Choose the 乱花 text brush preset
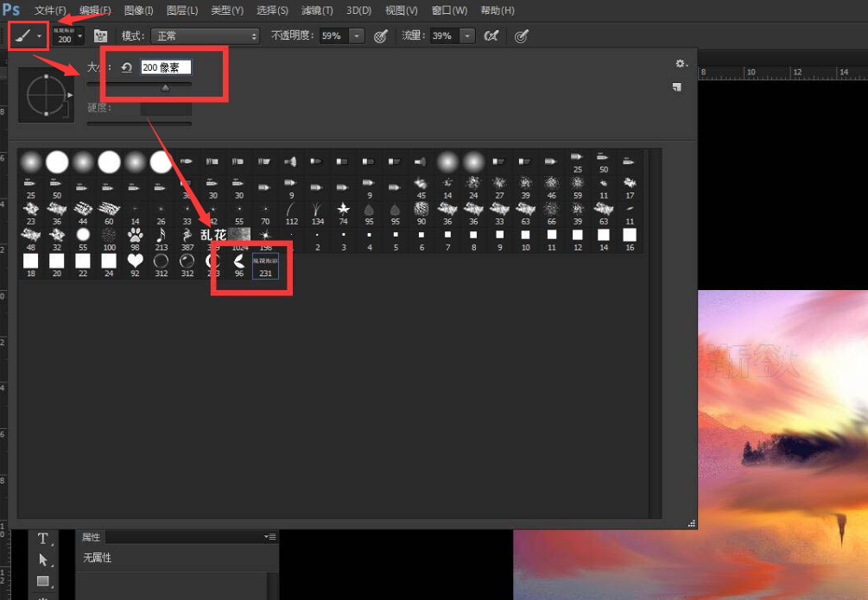The height and width of the screenshot is (600, 868). tap(213, 240)
